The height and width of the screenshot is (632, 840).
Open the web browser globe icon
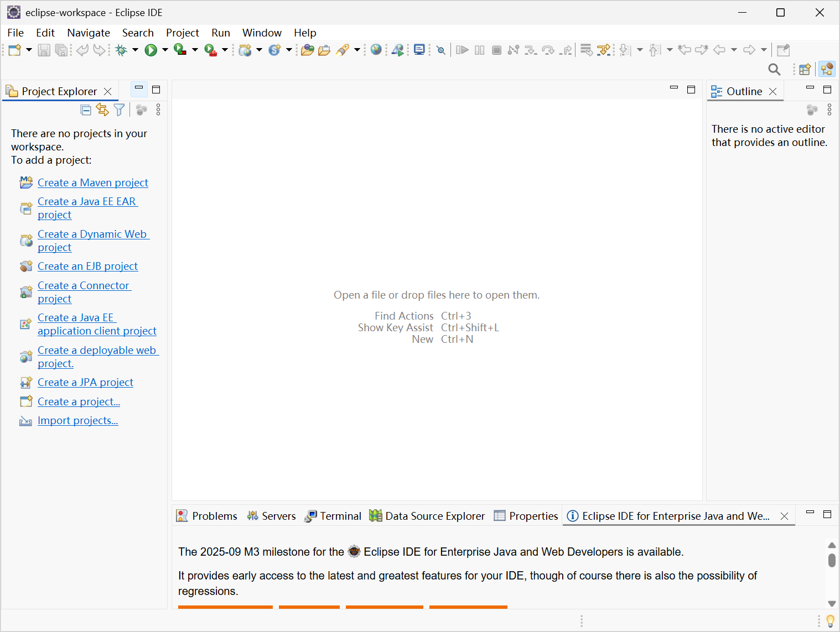pos(376,50)
